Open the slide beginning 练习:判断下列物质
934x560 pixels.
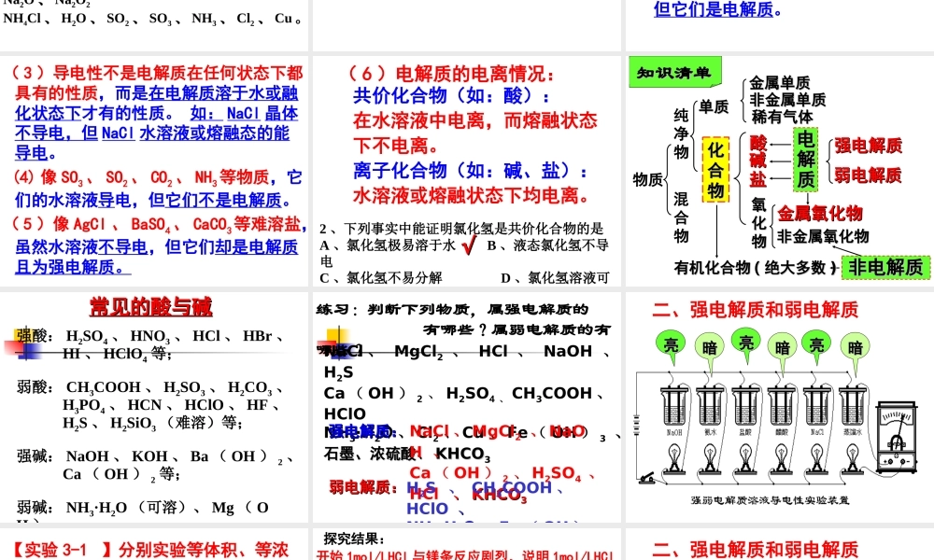point(466,408)
